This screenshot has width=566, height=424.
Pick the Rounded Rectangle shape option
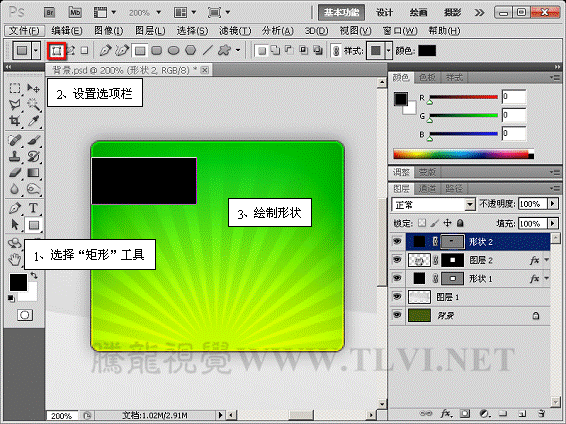pos(157,51)
